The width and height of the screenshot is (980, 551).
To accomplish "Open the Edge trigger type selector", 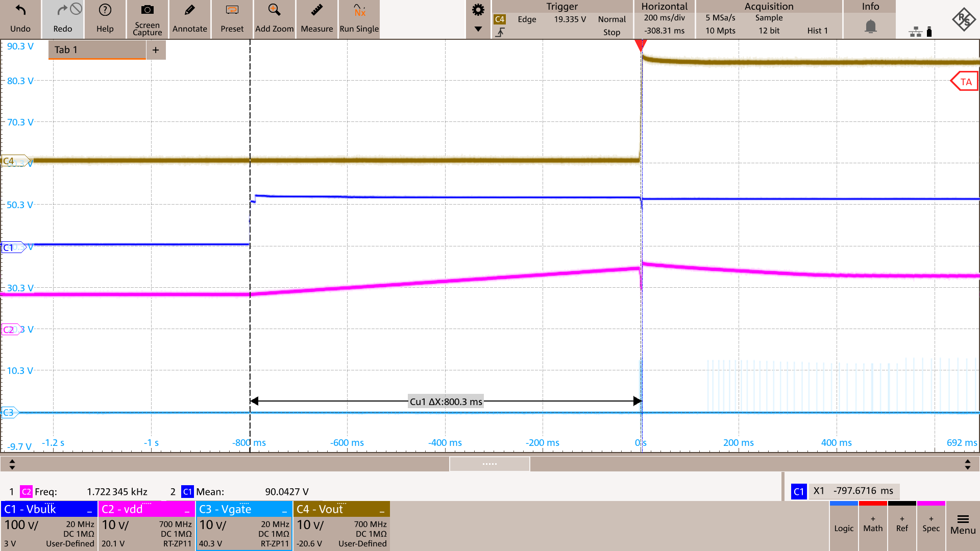I will pyautogui.click(x=527, y=19).
